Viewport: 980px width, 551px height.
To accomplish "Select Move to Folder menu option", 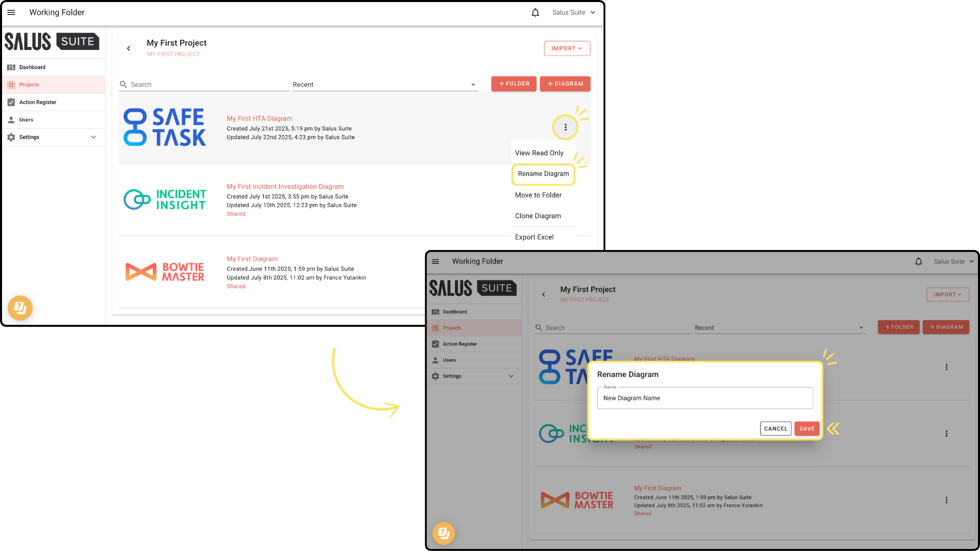I will pos(538,195).
